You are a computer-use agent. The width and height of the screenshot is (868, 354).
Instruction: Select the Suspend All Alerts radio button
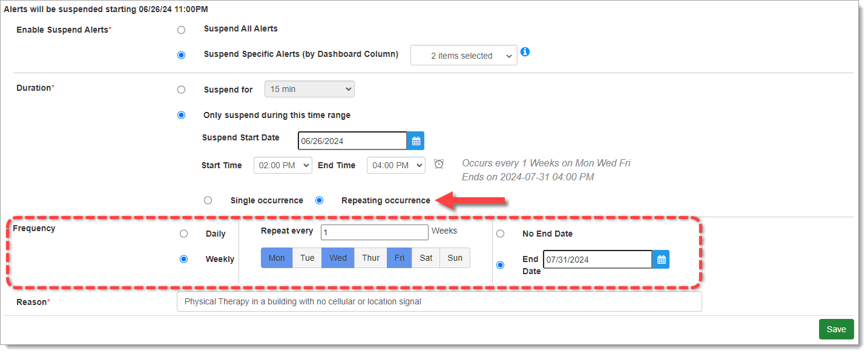coord(181,30)
